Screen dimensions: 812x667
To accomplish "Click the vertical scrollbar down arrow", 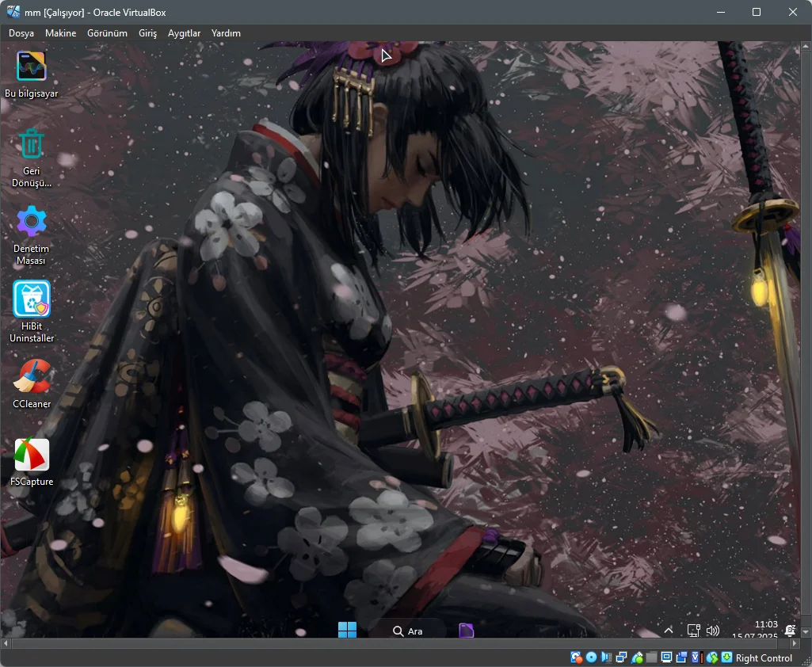I will [806, 632].
